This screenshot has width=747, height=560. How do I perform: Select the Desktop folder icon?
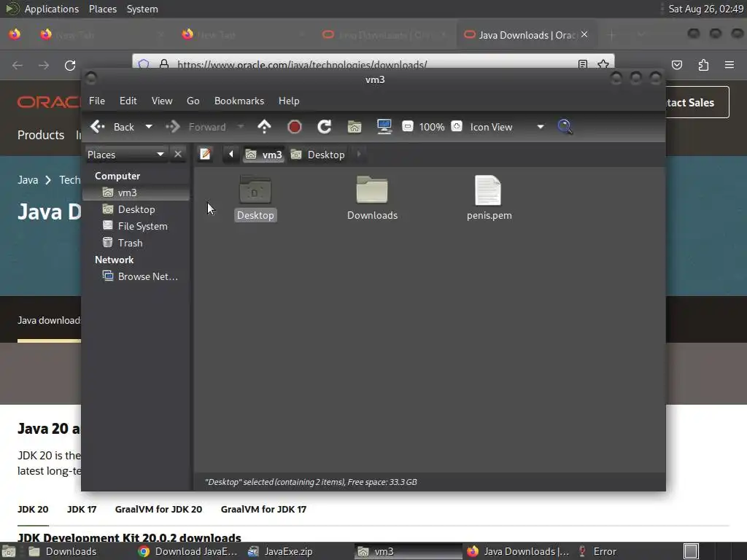pos(255,190)
